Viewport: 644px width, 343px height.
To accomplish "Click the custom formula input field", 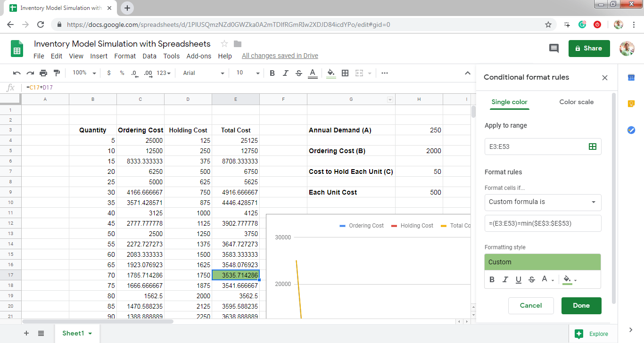I will (x=543, y=223).
